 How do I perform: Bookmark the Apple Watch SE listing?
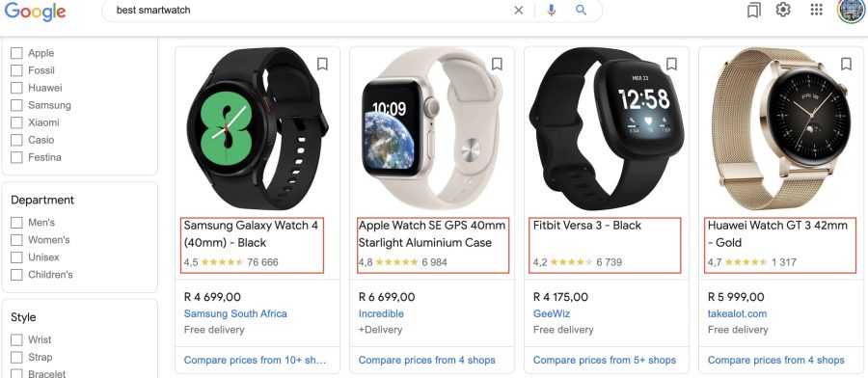tap(497, 65)
